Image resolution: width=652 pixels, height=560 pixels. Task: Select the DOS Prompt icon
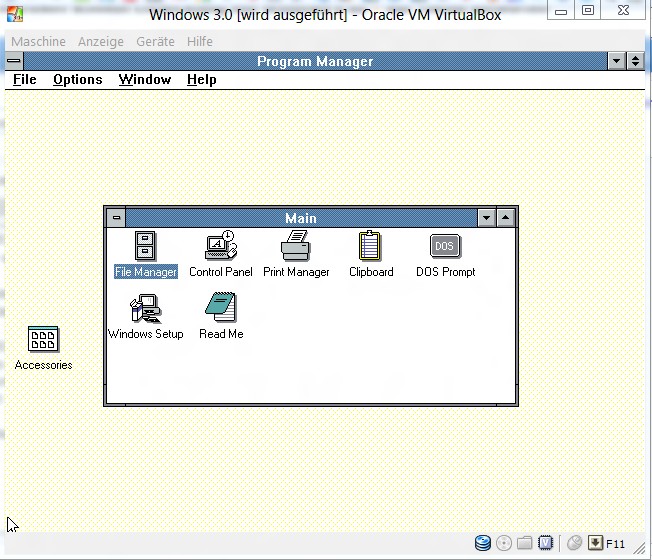[445, 246]
